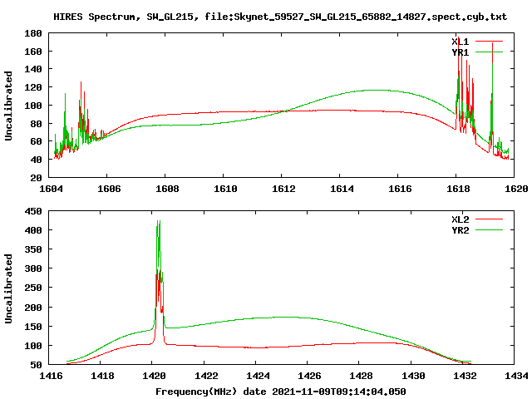Click the 1428 frequency tick label
The image size is (532, 399).
tap(361, 376)
